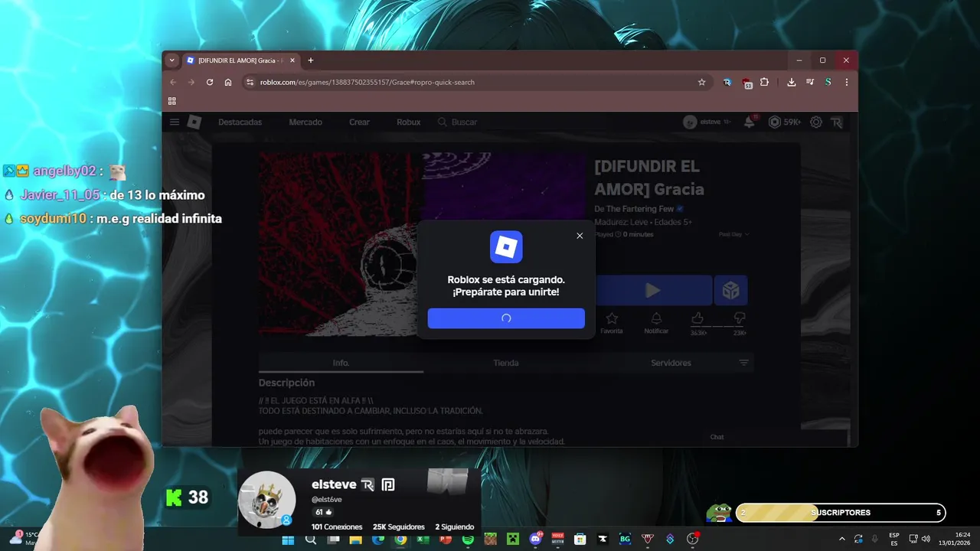Open the Robux page link
This screenshot has height=551, width=980.
408,122
